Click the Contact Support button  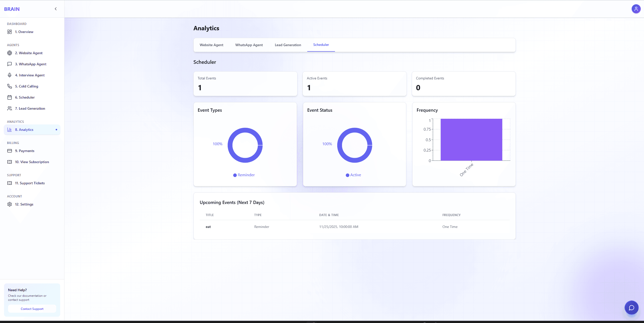click(32, 309)
